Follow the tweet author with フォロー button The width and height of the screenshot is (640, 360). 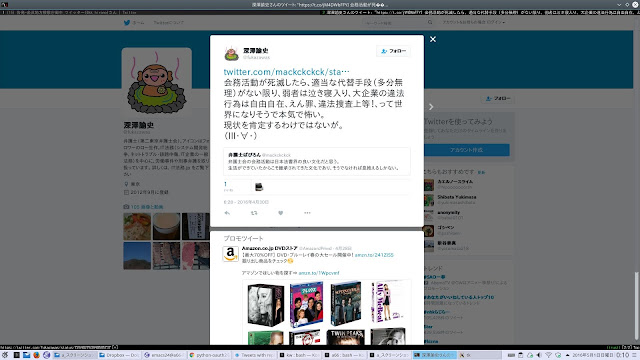[393, 51]
